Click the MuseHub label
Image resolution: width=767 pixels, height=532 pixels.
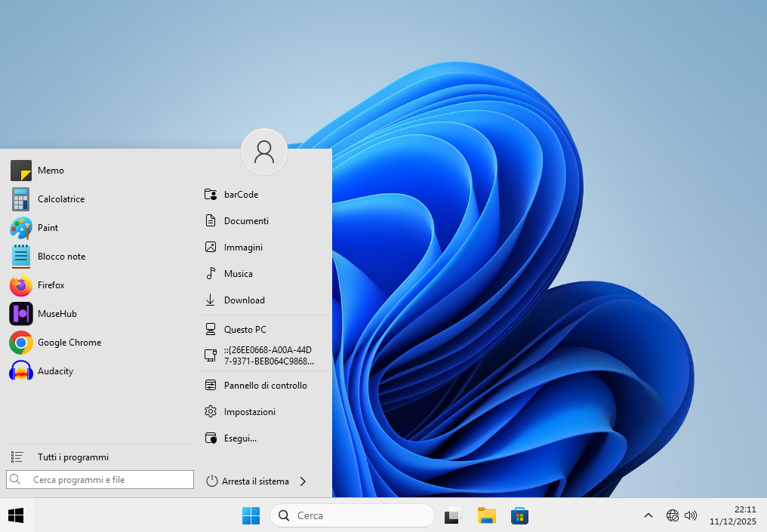point(57,314)
